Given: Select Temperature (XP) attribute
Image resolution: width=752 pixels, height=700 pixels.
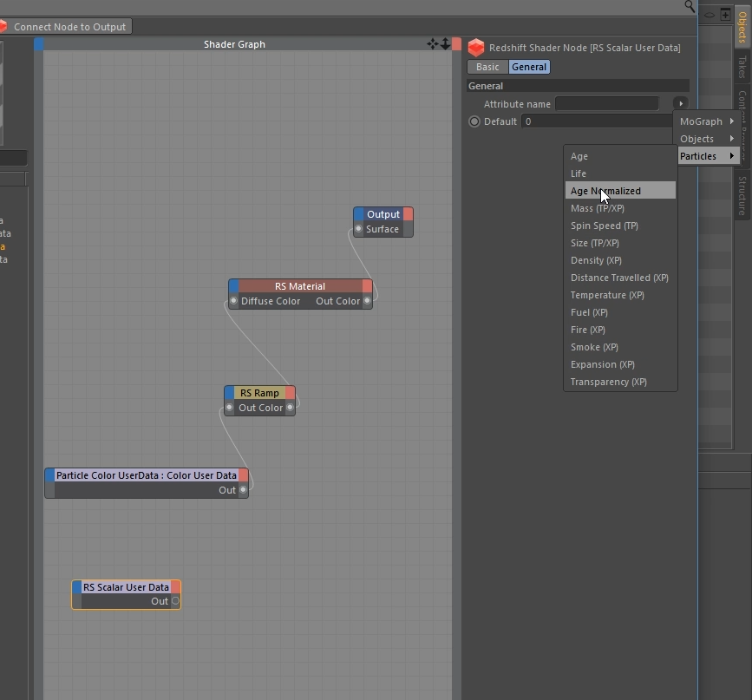Looking at the screenshot, I should point(620,295).
